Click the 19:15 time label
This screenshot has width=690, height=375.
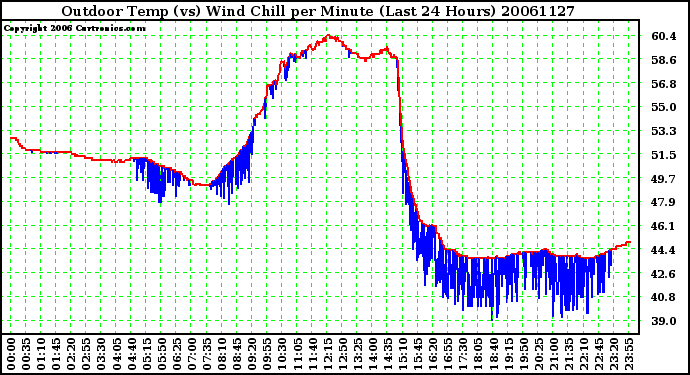tap(508, 354)
